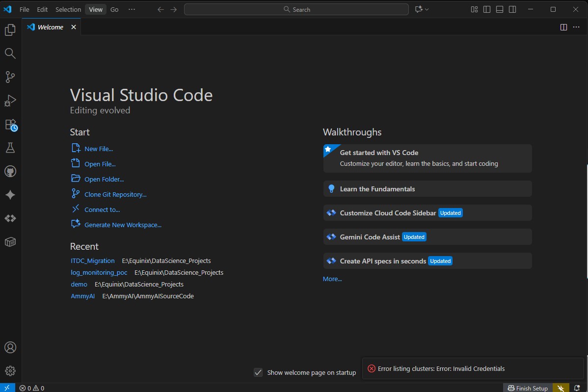Toggle the bottom panel layout button

[x=500, y=9]
